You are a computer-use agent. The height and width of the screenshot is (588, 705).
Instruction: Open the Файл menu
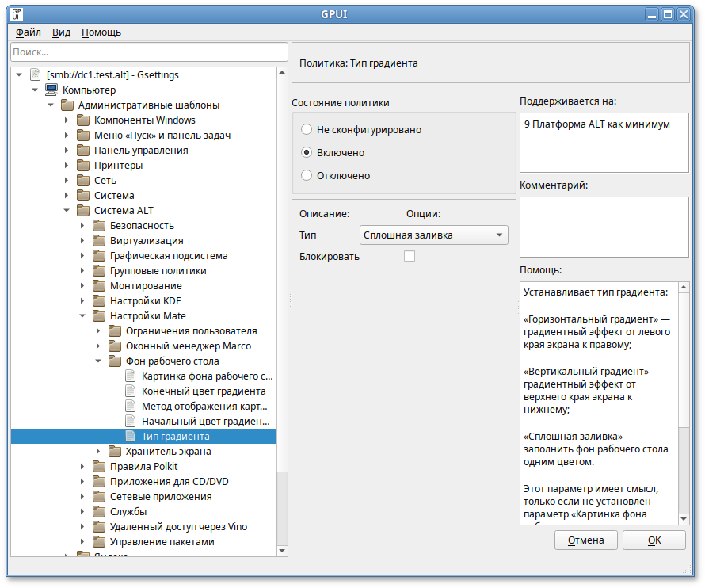point(28,32)
